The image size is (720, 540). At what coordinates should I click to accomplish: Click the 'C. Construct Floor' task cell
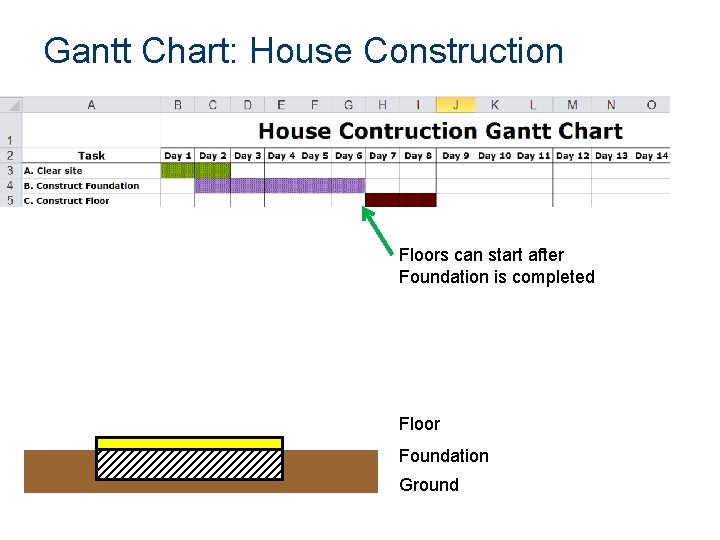tap(91, 200)
